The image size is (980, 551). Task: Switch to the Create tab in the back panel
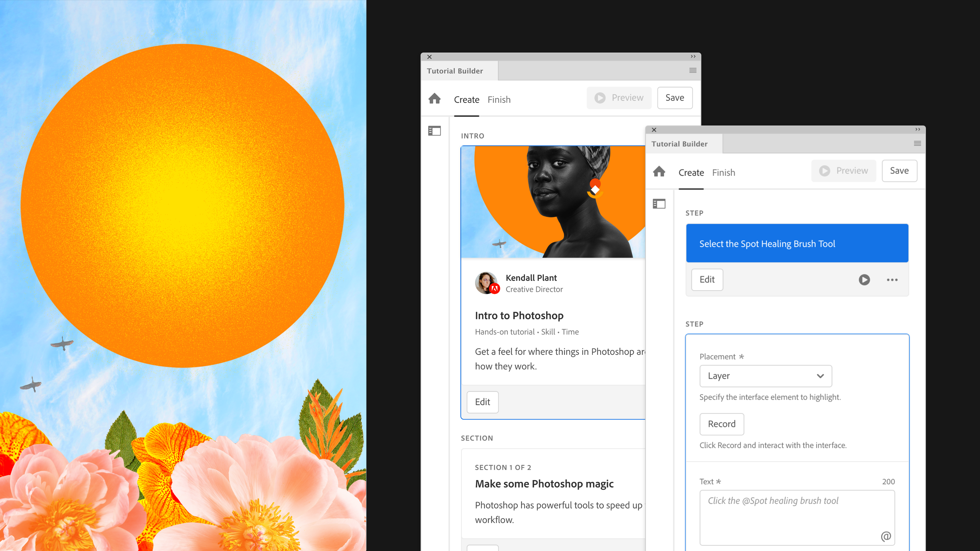(x=467, y=100)
